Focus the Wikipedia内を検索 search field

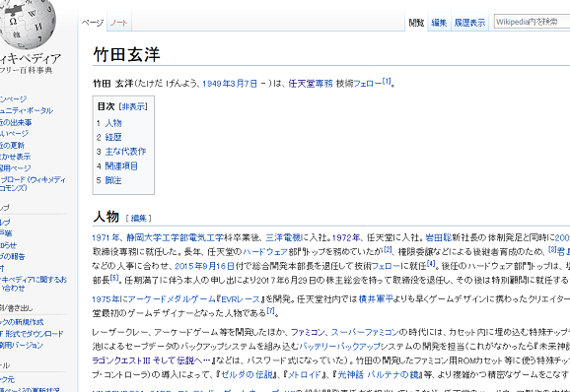tap(532, 22)
